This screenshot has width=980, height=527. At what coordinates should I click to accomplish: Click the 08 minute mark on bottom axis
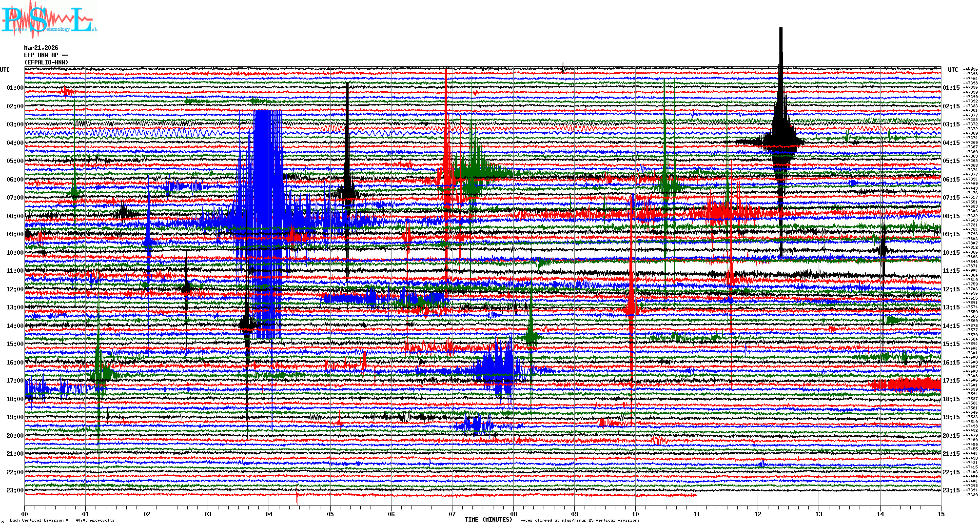click(x=513, y=514)
